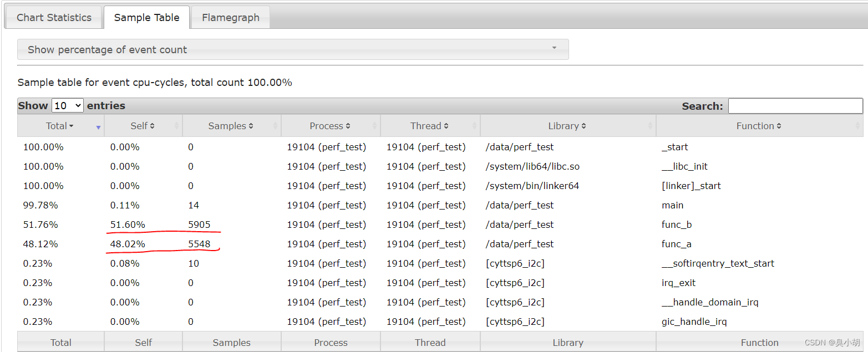The height and width of the screenshot is (352, 868).
Task: Open the Show entries count dropdown
Action: point(67,105)
